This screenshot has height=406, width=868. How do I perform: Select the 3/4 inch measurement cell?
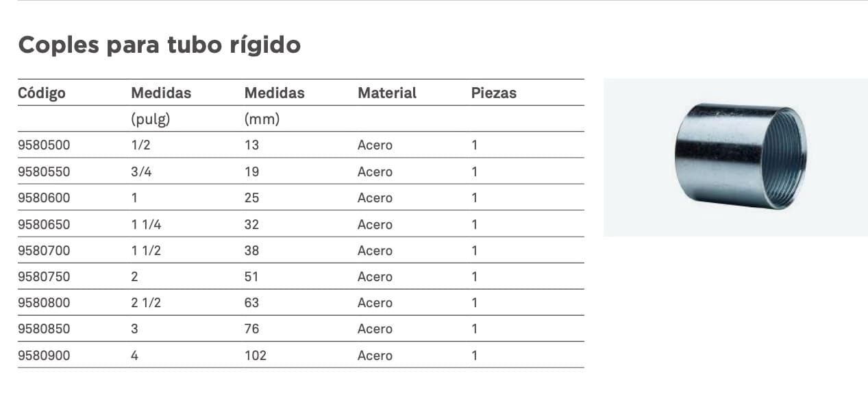(x=141, y=171)
